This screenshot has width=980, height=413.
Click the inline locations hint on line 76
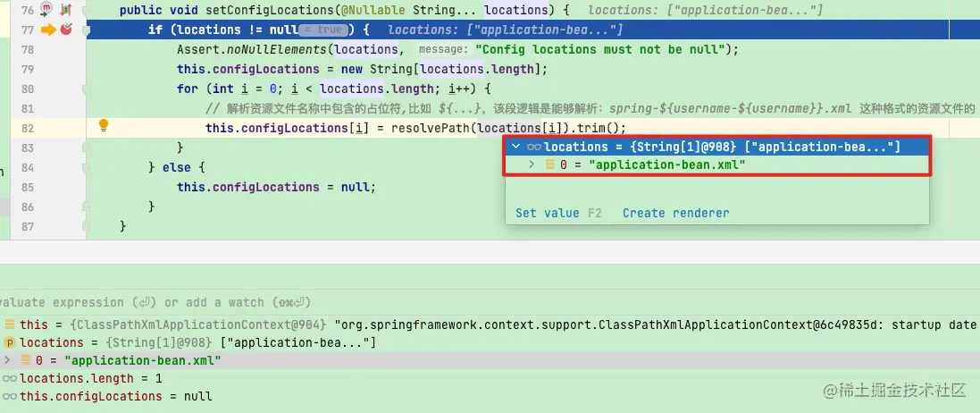coord(706,10)
